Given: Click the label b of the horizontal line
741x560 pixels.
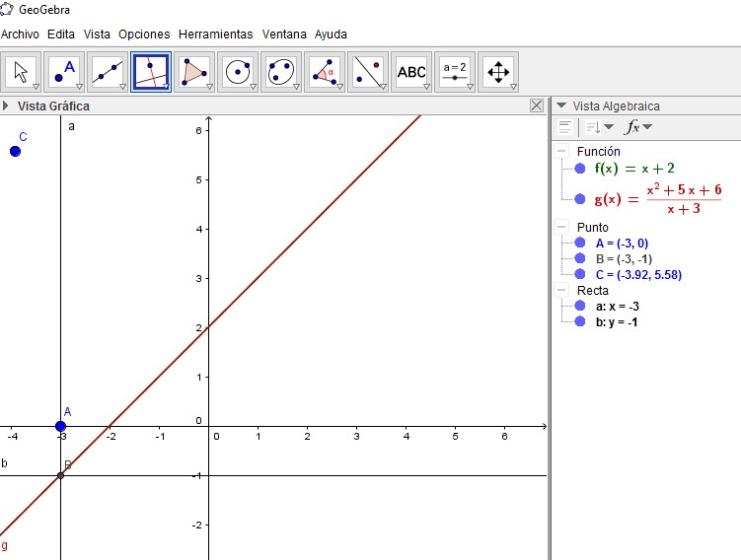Looking at the screenshot, I should [4, 462].
